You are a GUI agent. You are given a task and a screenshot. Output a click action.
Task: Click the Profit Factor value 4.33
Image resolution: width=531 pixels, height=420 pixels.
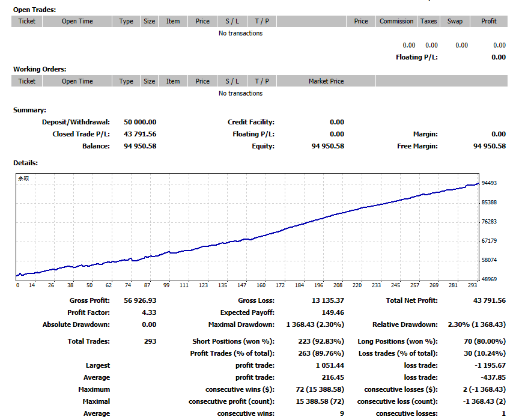(x=149, y=312)
